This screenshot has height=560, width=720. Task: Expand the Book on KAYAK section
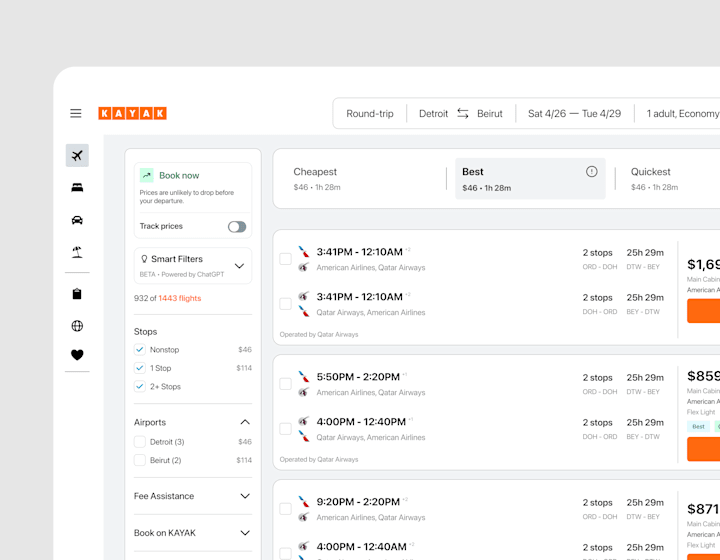[245, 533]
